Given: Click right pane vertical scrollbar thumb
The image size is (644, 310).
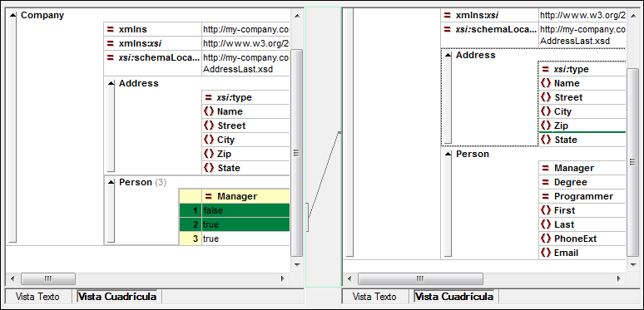Looking at the screenshot, I should pyautogui.click(x=633, y=162).
